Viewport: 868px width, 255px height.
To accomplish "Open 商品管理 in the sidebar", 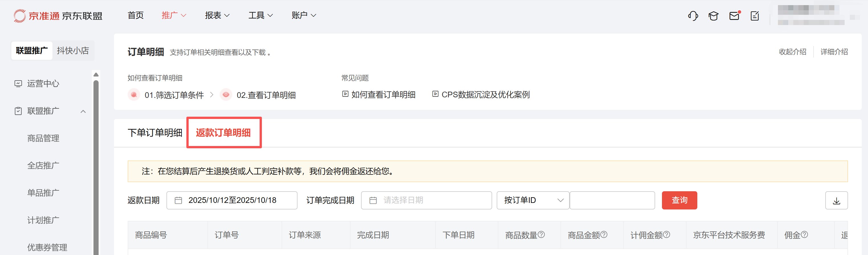I will [x=43, y=138].
